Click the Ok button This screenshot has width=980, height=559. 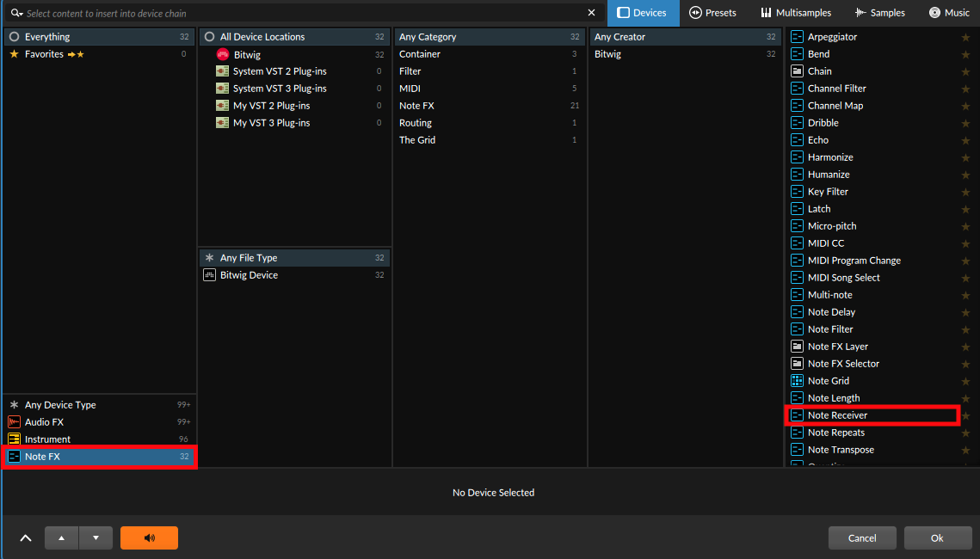click(x=937, y=537)
